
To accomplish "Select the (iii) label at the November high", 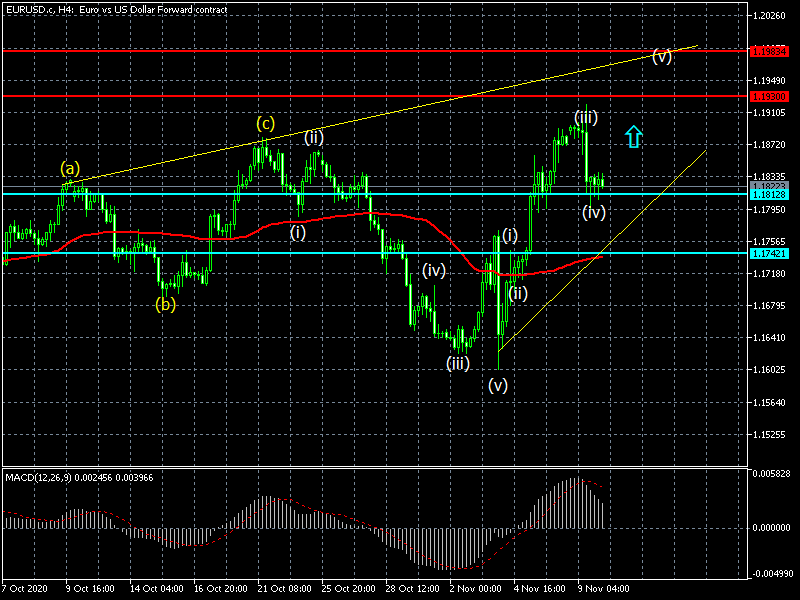I will pos(586,118).
